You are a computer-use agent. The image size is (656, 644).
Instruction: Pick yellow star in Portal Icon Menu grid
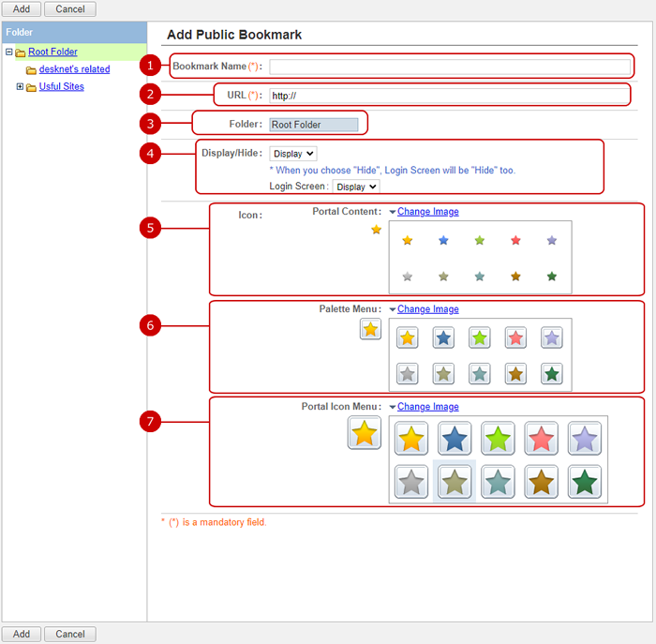[411, 439]
